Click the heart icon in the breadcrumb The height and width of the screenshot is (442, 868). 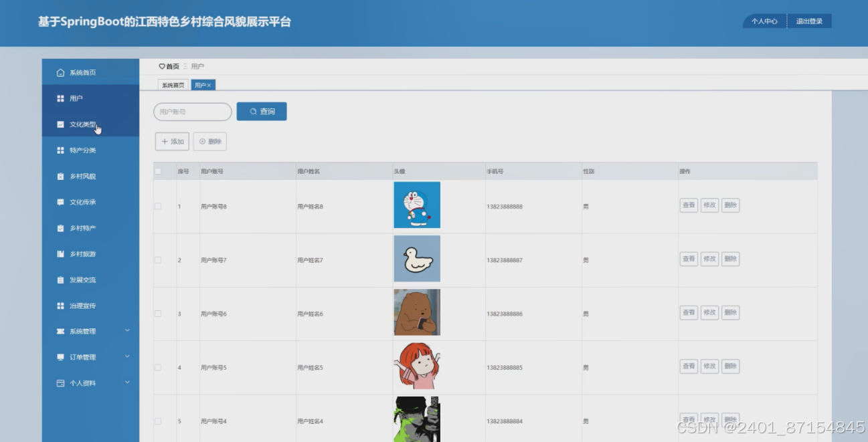click(x=161, y=66)
